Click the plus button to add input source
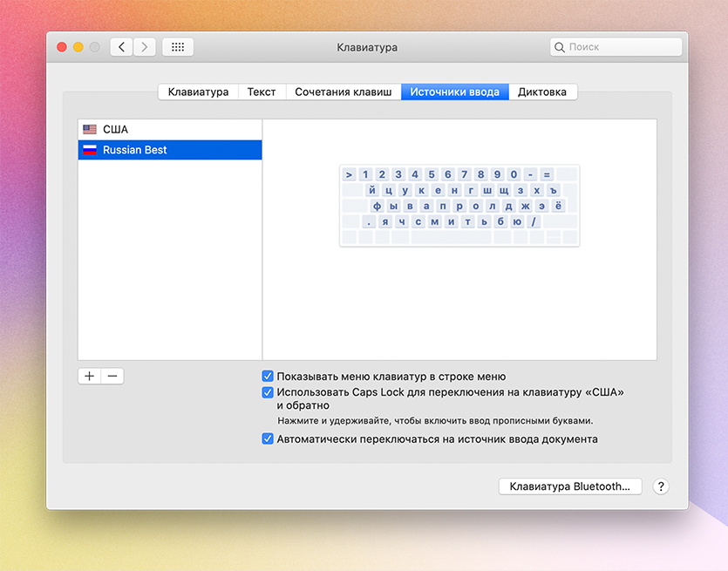Screen dimensions: 728x571 click(x=90, y=377)
